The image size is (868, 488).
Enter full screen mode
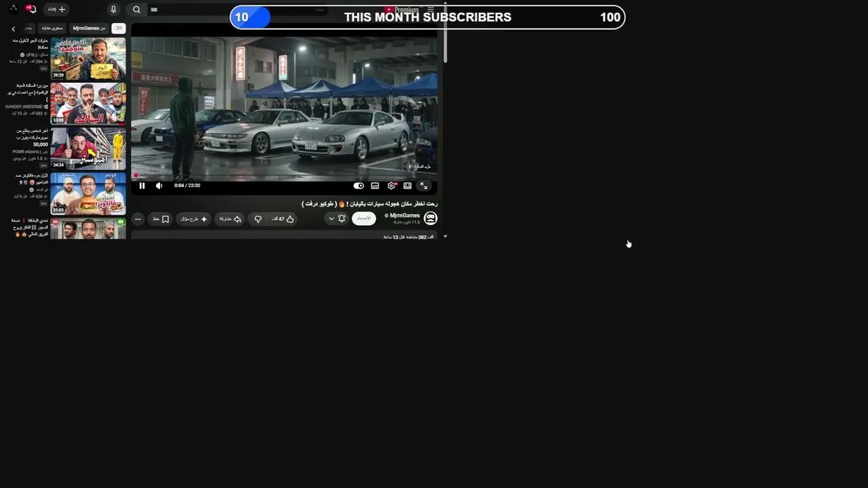(x=424, y=186)
